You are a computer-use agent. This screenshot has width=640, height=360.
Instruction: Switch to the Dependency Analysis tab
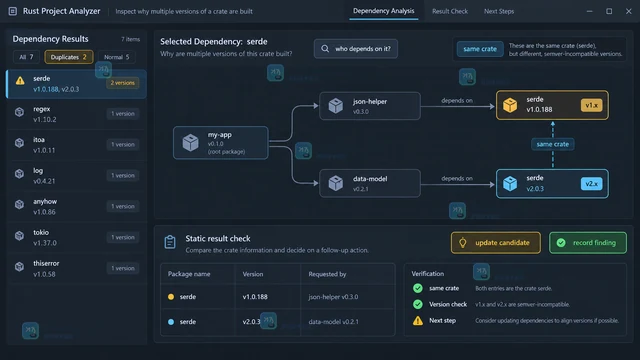click(383, 11)
